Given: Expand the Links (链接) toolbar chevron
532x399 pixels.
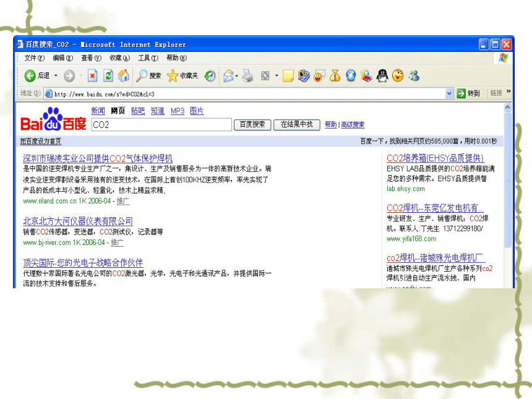Looking at the screenshot, I should pyautogui.click(x=508, y=92).
